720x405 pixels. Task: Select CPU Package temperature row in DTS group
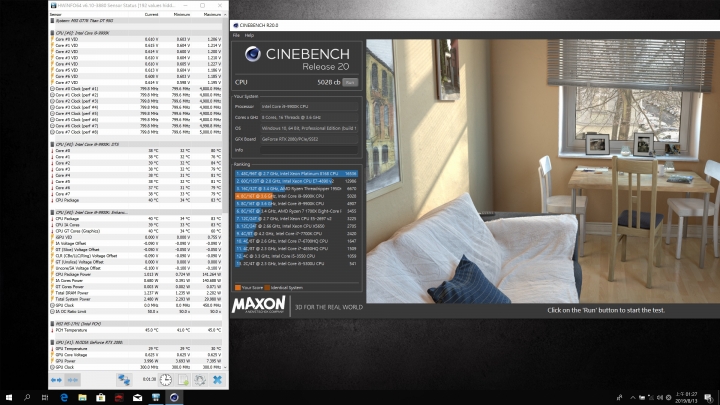point(135,200)
